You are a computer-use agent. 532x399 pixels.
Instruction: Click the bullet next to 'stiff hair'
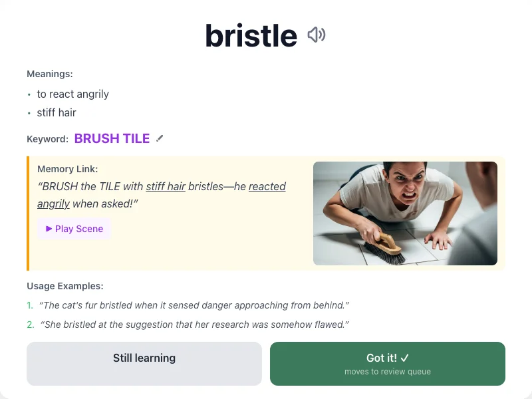pos(28,113)
